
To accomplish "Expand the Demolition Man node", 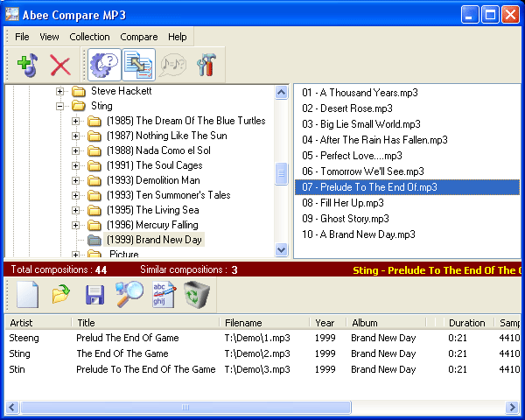I will [75, 180].
